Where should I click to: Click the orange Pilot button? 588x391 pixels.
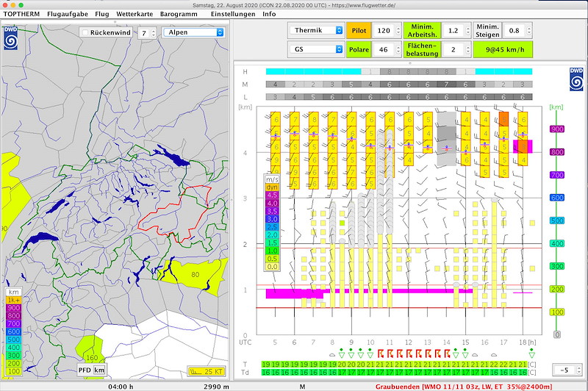(357, 30)
